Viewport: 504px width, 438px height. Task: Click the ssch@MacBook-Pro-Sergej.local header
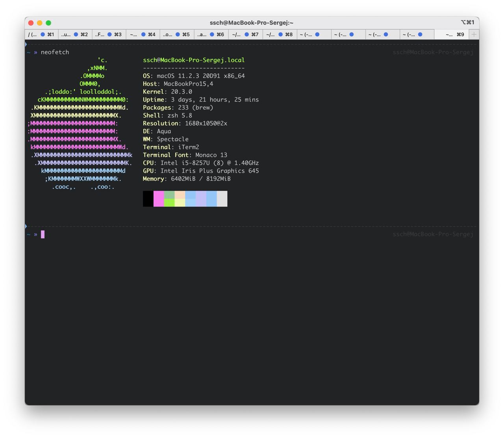(194, 60)
